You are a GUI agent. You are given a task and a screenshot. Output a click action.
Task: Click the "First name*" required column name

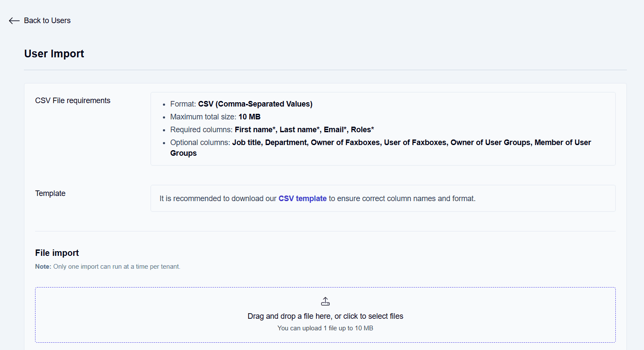(255, 130)
